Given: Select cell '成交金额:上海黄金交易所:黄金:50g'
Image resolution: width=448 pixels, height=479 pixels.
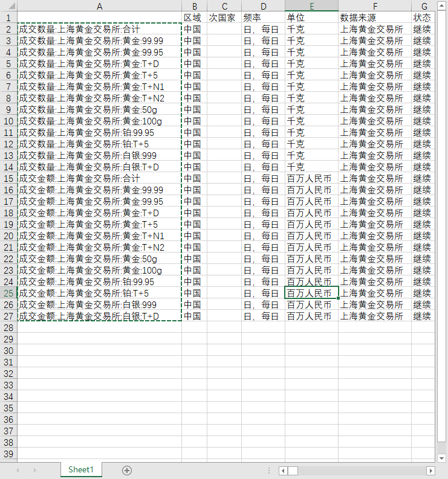Looking at the screenshot, I should (99, 259).
